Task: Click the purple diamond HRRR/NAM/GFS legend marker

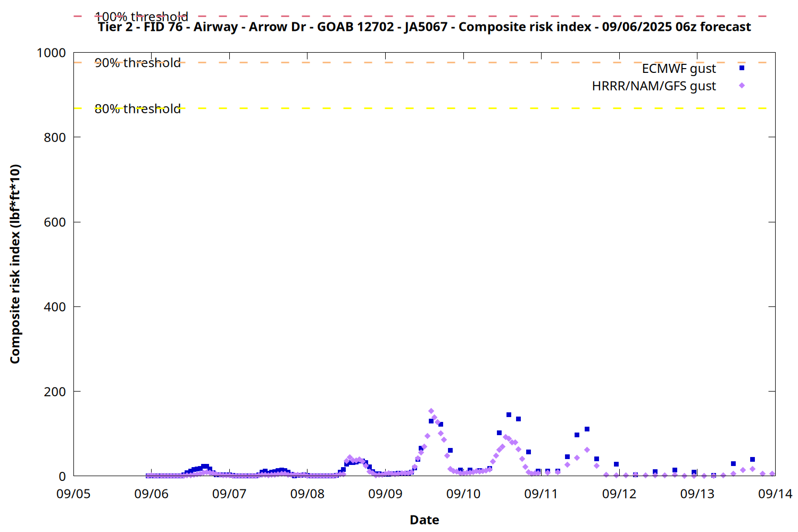Action: click(x=742, y=86)
